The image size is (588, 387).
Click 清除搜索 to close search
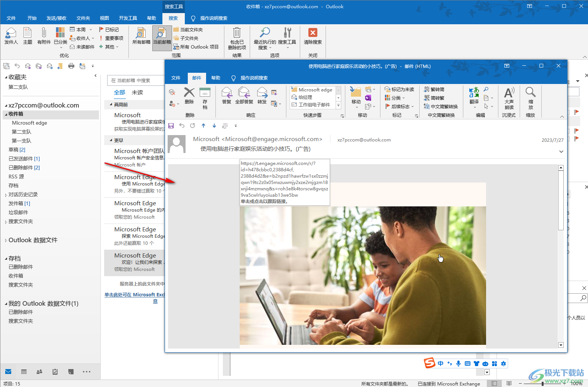[x=313, y=36]
